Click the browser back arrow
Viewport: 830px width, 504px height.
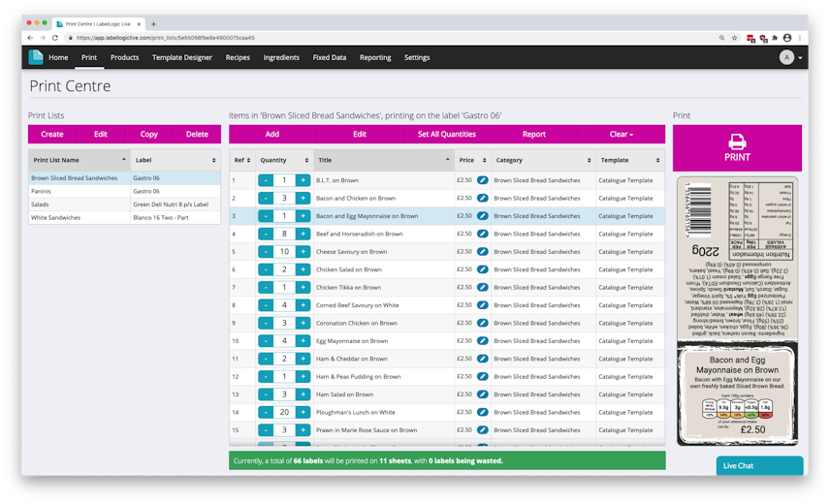pyautogui.click(x=30, y=38)
